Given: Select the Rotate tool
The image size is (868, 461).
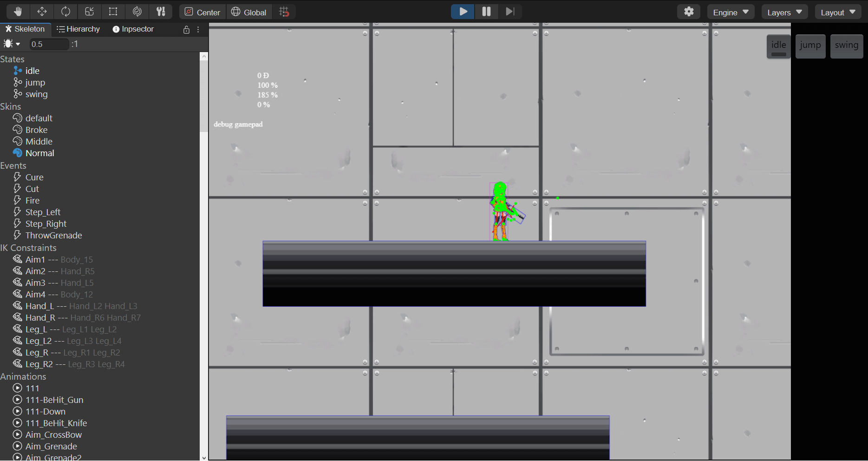Looking at the screenshot, I should point(65,12).
